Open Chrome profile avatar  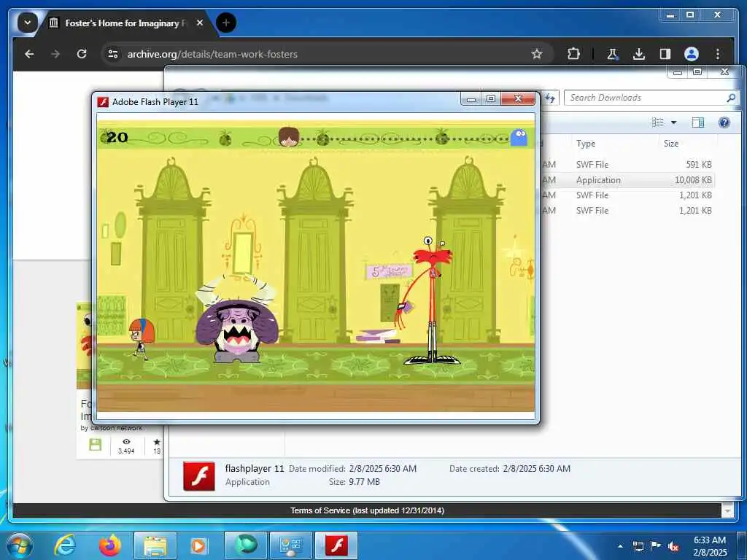(x=692, y=54)
